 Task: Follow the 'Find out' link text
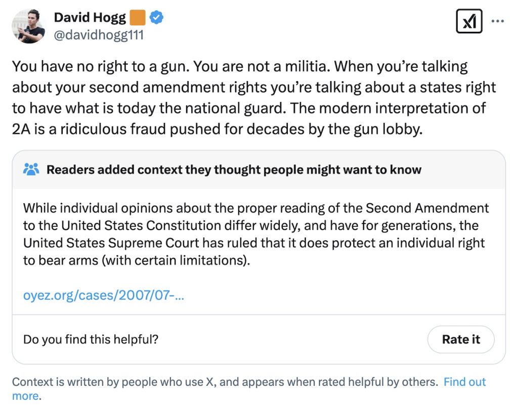[x=464, y=382]
